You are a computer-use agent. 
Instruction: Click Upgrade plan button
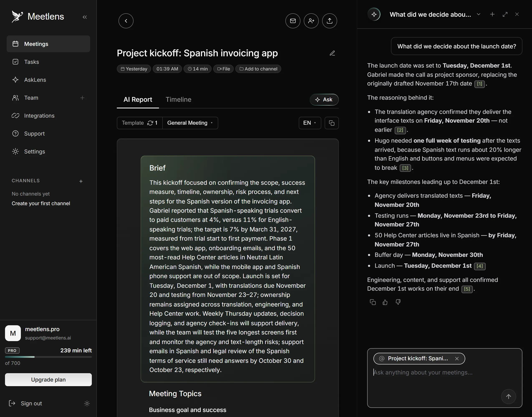48,380
